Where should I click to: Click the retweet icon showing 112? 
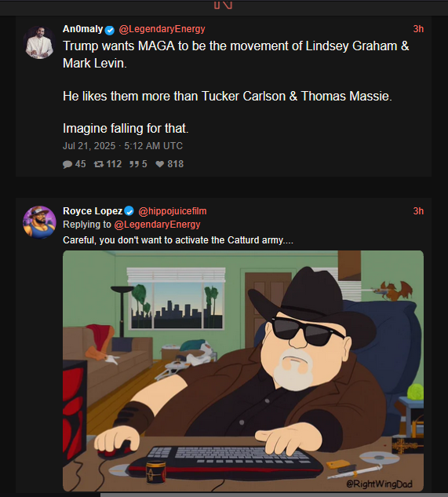(x=99, y=164)
